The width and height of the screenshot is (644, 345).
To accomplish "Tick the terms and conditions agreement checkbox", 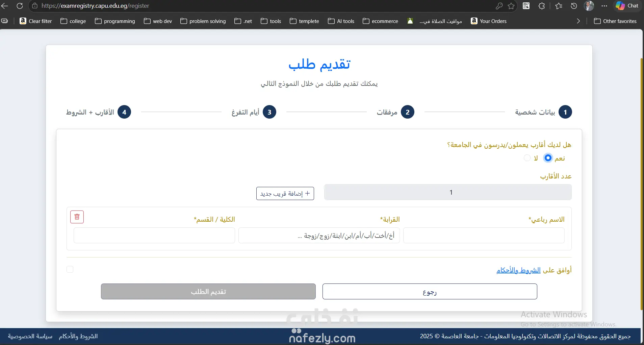I will click(70, 269).
